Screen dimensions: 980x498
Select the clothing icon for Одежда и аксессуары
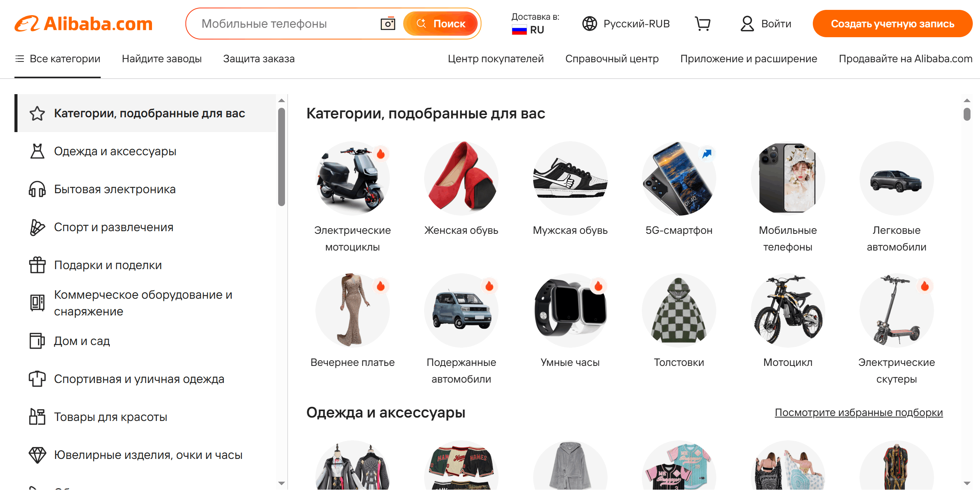[37, 151]
